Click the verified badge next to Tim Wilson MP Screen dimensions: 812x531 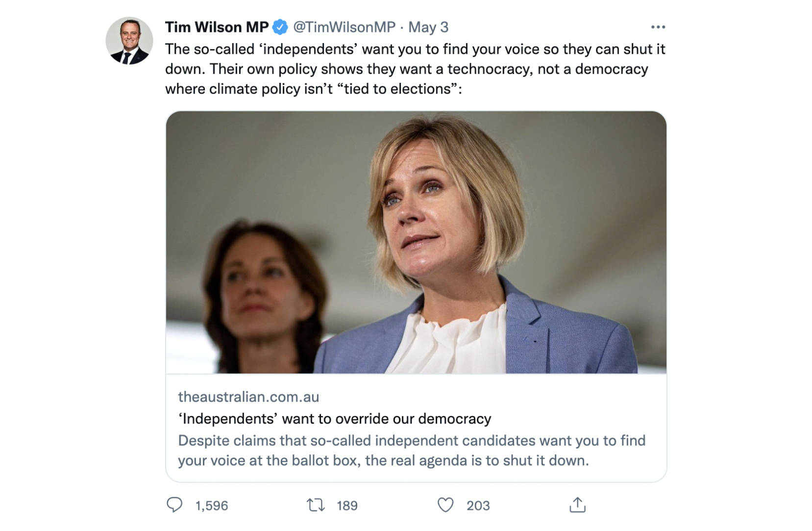279,27
